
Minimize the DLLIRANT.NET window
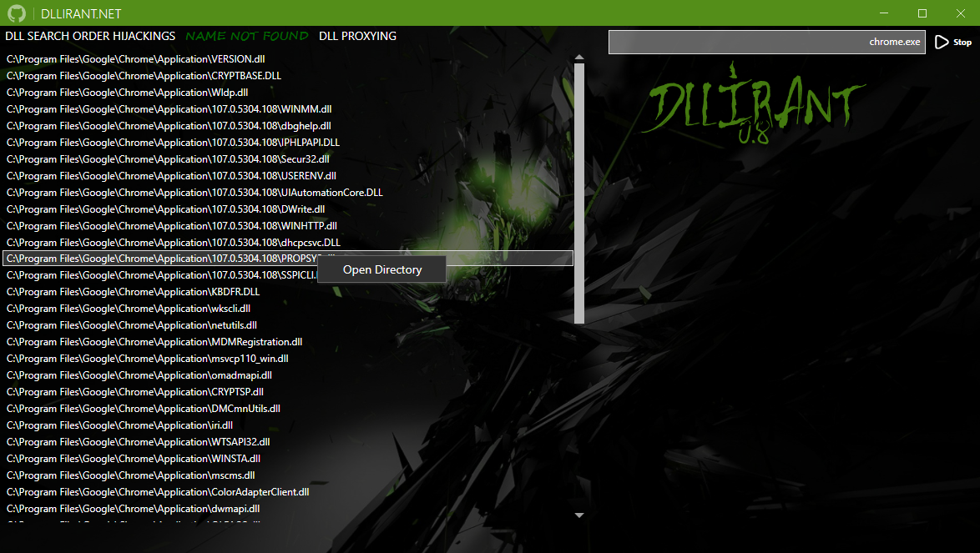click(884, 13)
